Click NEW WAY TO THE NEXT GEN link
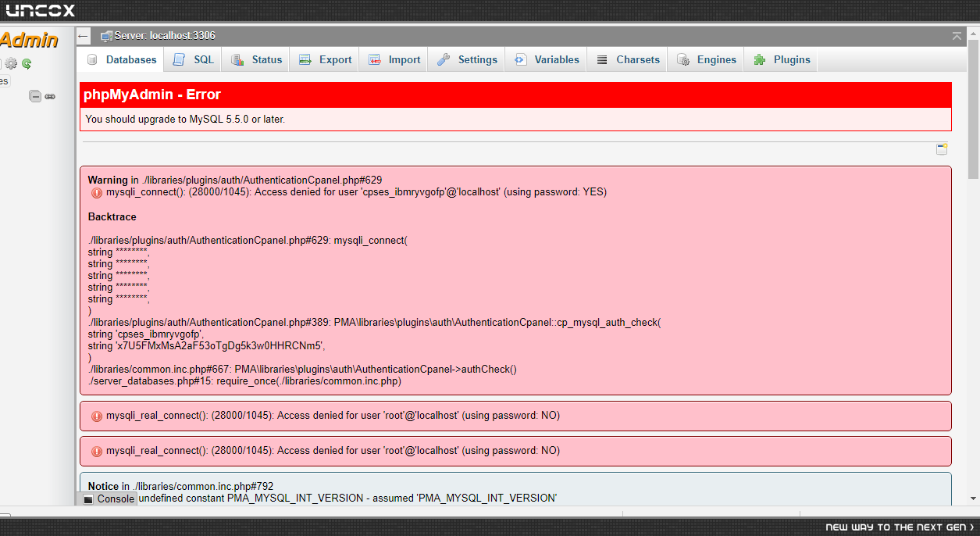This screenshot has width=980, height=536. coord(900,527)
